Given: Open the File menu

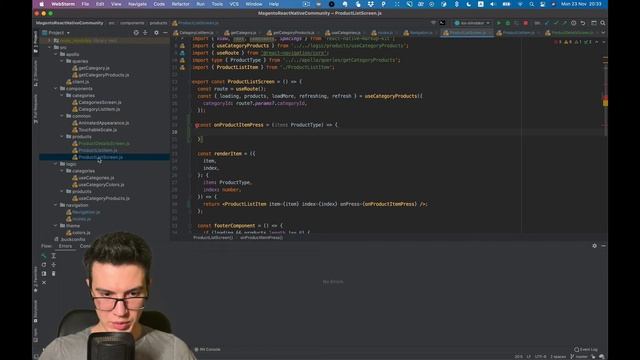Looking at the screenshot, I should [85, 4].
